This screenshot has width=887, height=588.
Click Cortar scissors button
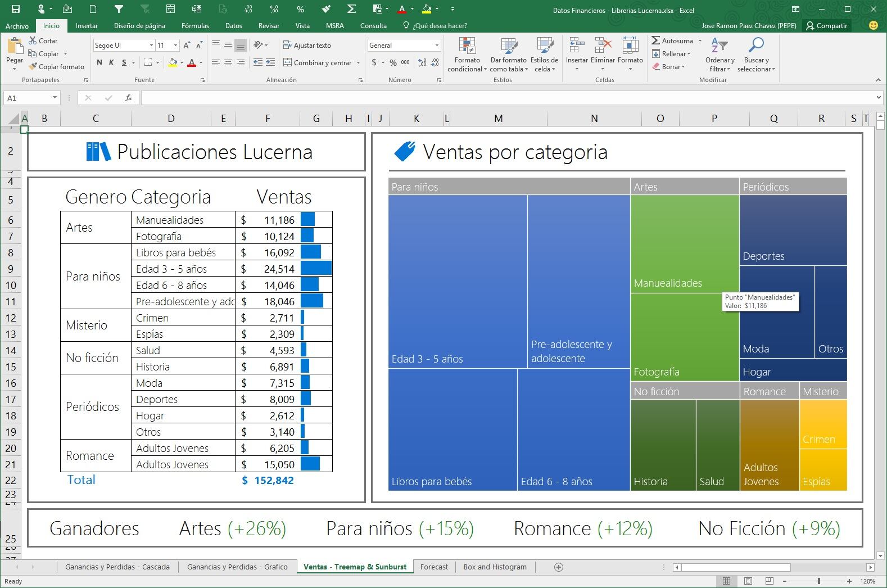click(43, 41)
